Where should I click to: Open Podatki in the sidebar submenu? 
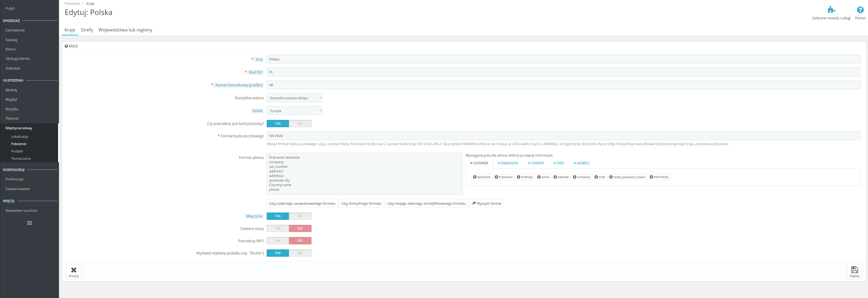(x=17, y=151)
